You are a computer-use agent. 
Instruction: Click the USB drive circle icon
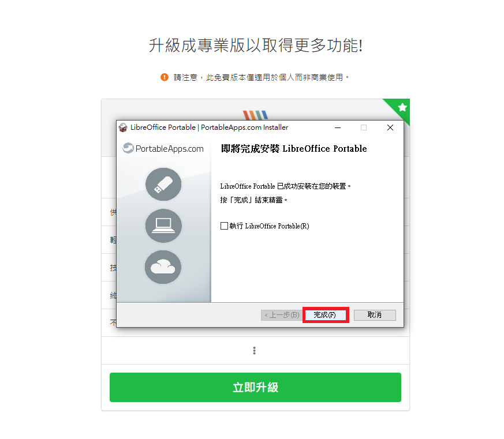pos(163,185)
